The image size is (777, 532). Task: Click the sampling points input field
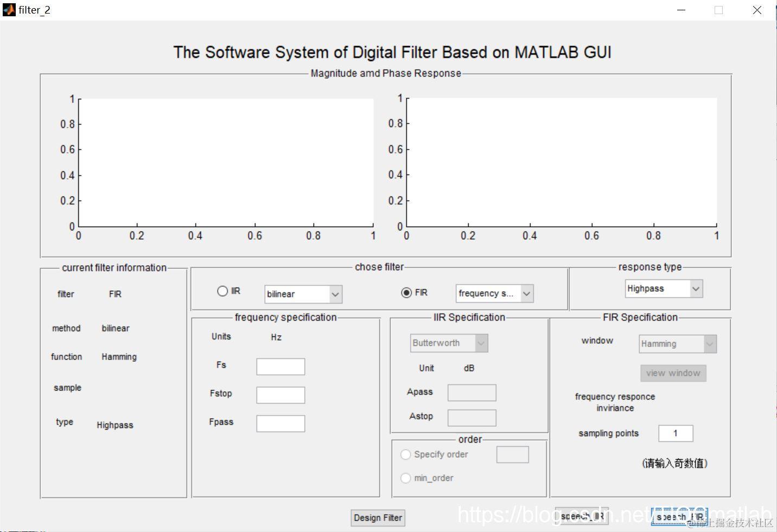676,433
